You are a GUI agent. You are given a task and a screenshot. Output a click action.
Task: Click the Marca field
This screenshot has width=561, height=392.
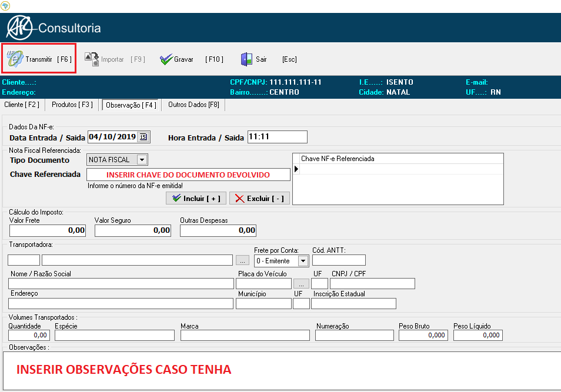[x=245, y=336]
